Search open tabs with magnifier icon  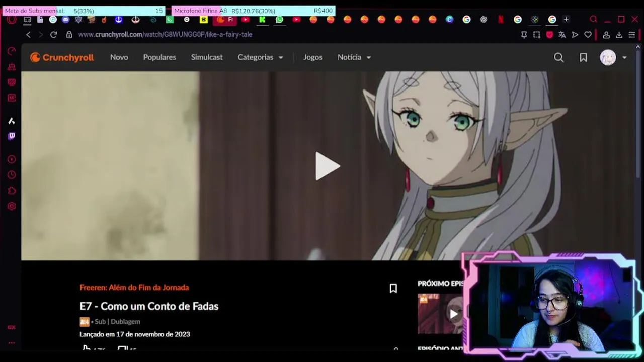593,20
